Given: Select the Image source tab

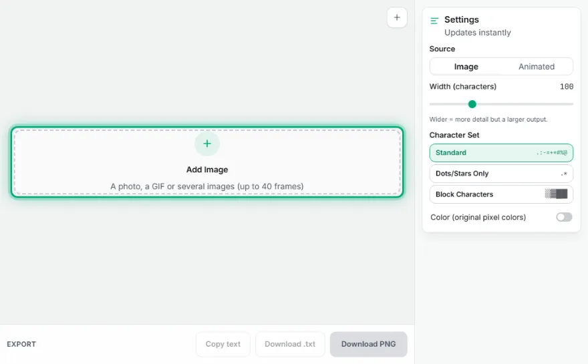Looking at the screenshot, I should (x=466, y=67).
